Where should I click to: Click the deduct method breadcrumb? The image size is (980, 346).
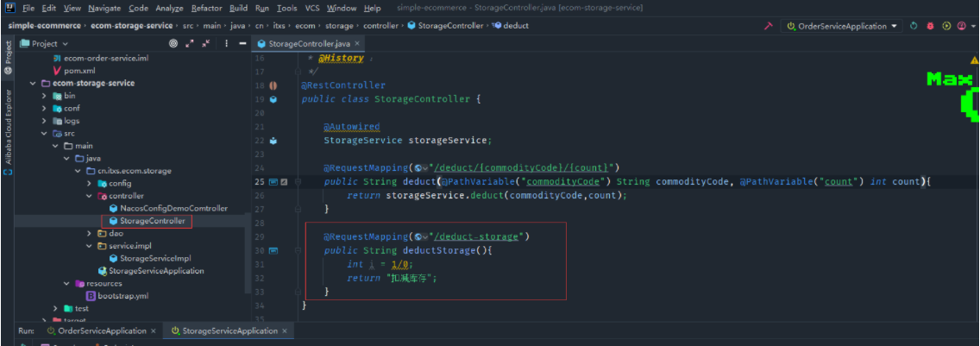click(511, 26)
